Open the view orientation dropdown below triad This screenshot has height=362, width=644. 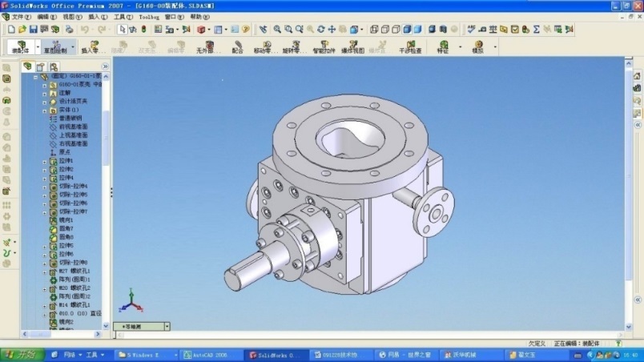click(167, 327)
